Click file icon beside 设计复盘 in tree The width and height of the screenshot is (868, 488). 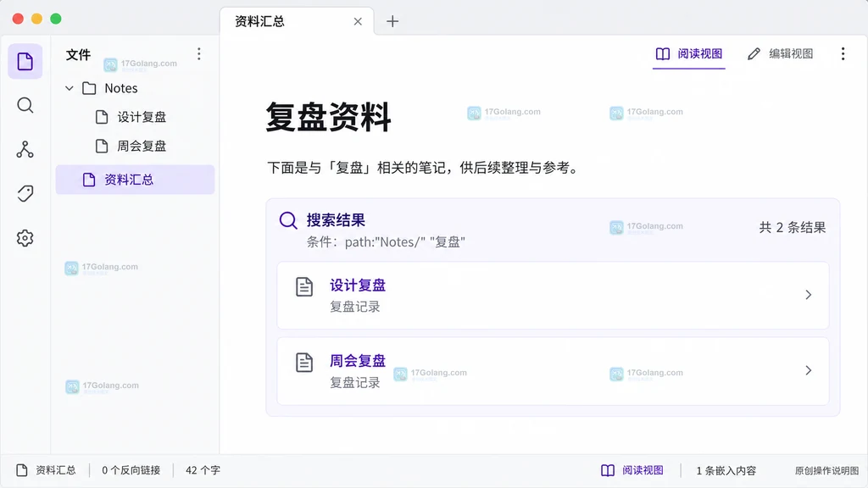102,117
